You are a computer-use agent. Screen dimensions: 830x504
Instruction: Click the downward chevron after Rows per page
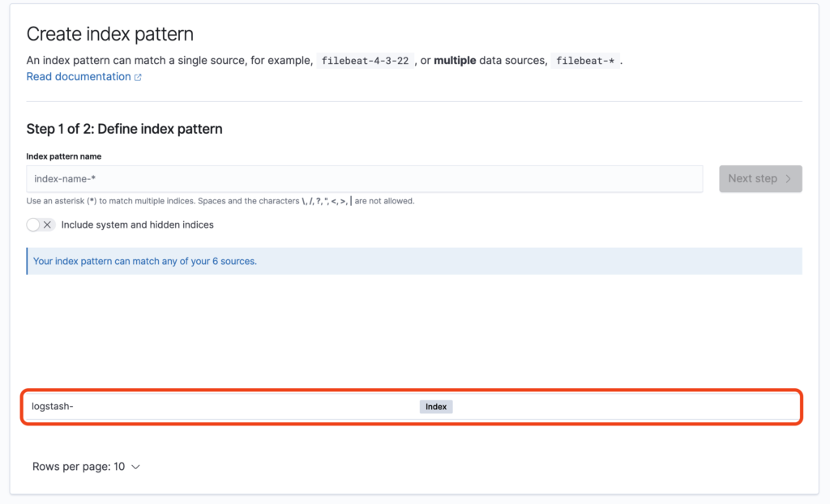click(135, 467)
